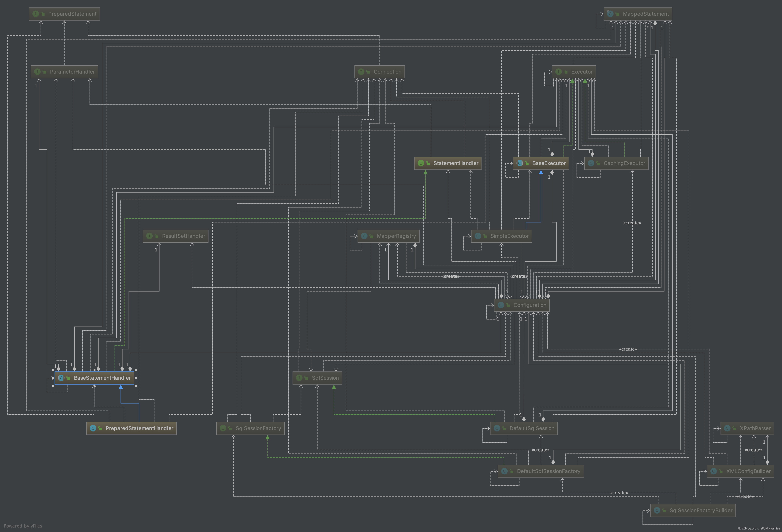Select the ParameterHandler node label
782x532 pixels.
pos(72,72)
